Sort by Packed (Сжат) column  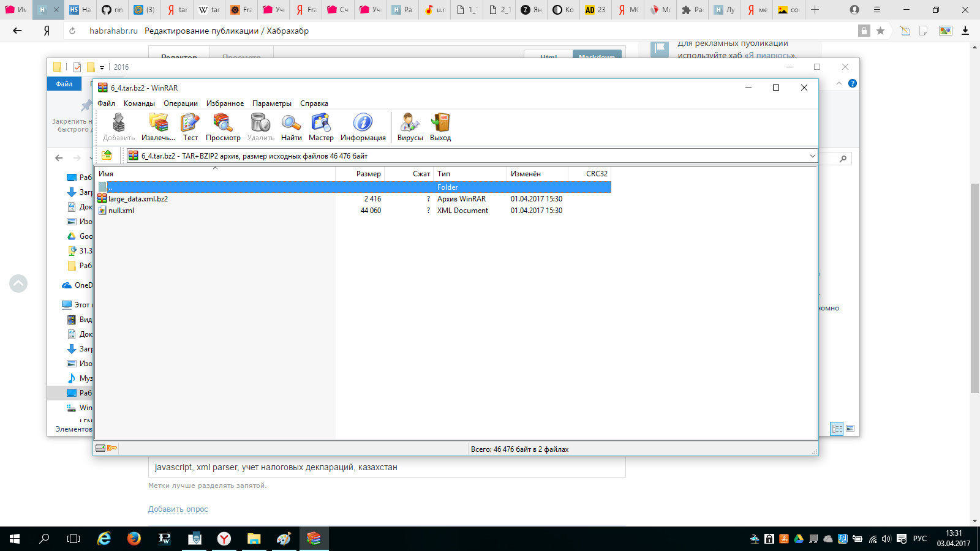pos(409,174)
